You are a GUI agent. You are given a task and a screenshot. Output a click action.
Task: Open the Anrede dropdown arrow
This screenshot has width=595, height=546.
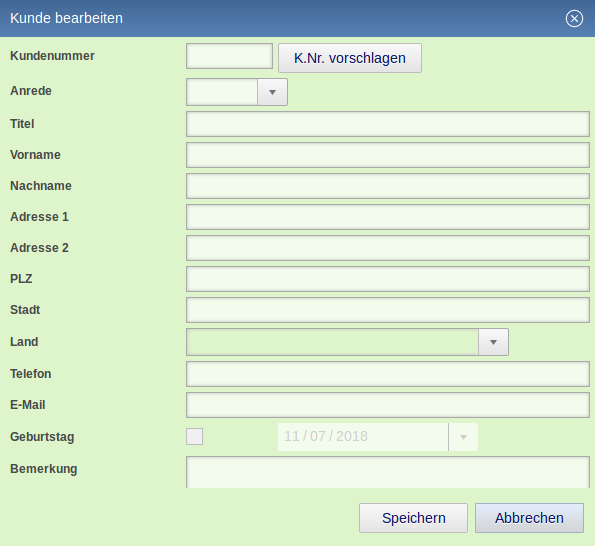point(272,92)
